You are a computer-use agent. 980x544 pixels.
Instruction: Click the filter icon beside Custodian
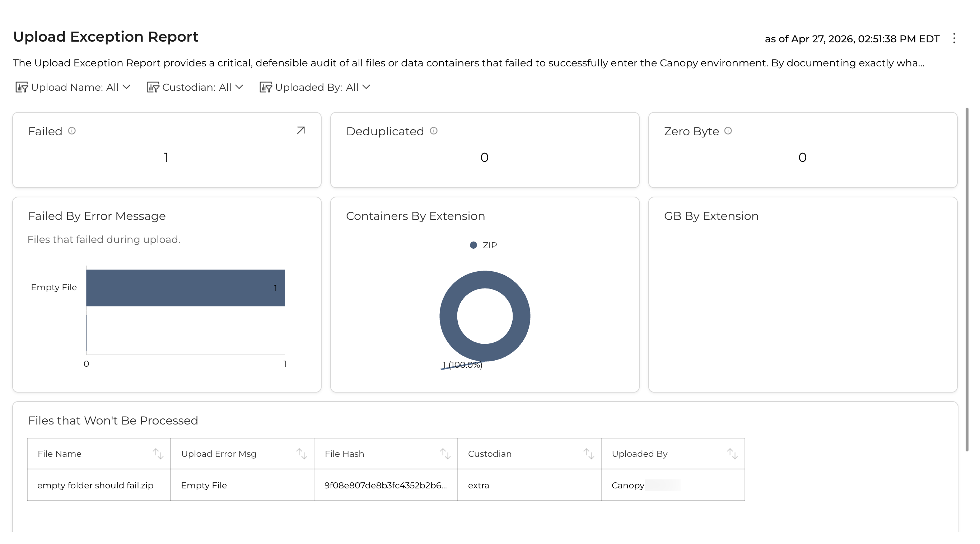pyautogui.click(x=153, y=87)
